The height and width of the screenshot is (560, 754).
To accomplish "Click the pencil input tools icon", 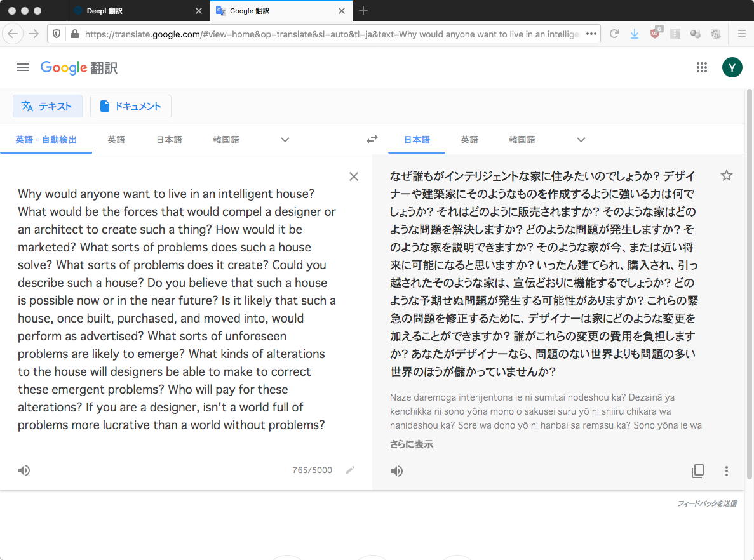I will point(350,470).
